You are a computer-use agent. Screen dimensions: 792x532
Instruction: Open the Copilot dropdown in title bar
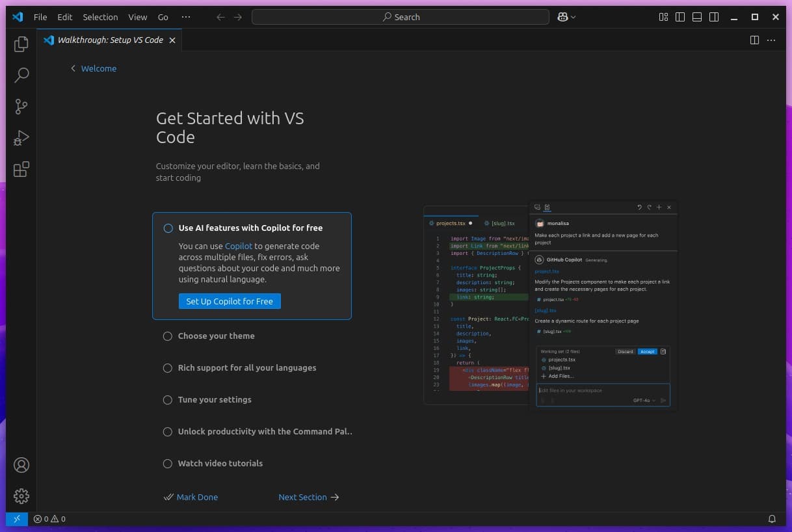coord(566,18)
